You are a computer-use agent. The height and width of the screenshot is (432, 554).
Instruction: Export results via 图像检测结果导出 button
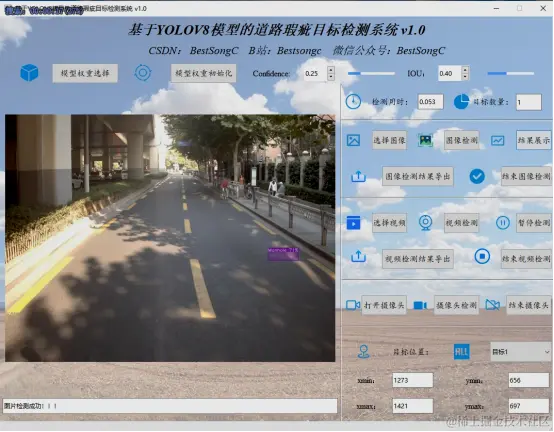418,176
